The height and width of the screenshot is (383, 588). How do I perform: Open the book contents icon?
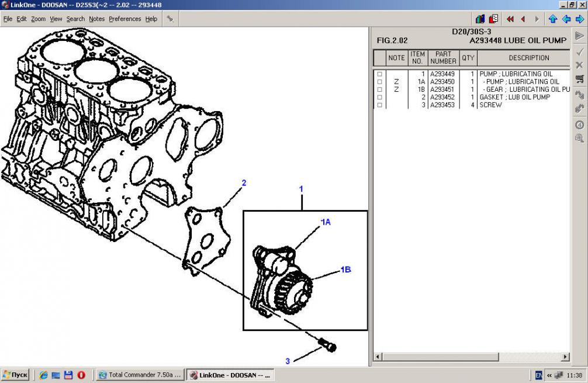[x=493, y=19]
